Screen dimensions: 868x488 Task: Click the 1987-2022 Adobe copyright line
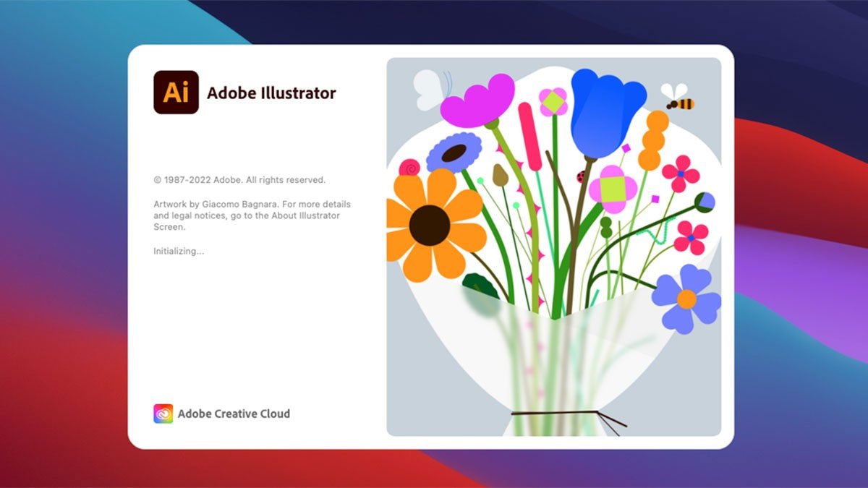pos(239,180)
